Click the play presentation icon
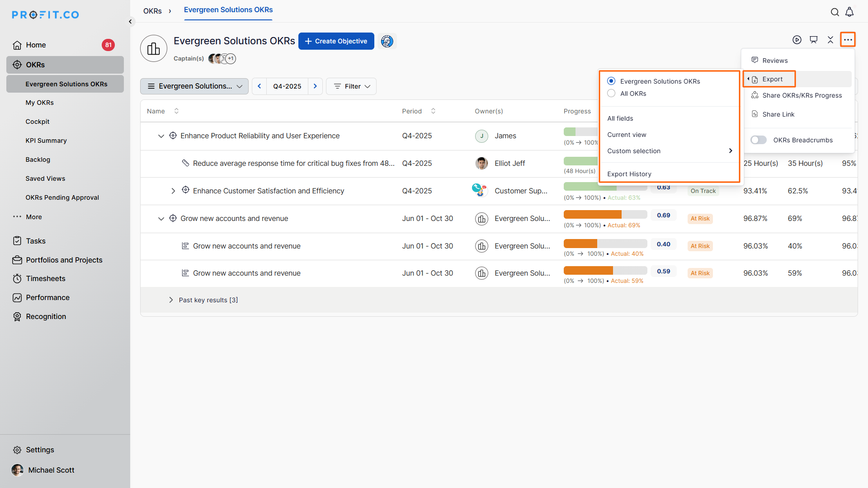This screenshot has height=488, width=868. [x=797, y=40]
